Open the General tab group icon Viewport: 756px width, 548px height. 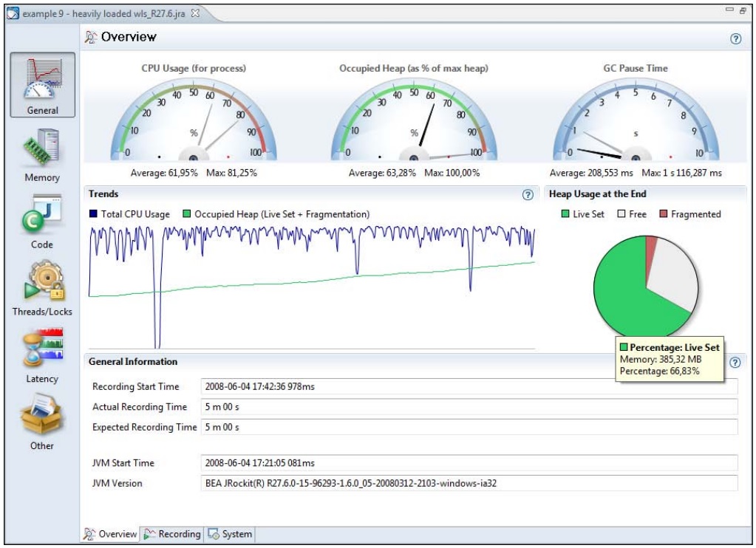(42, 85)
